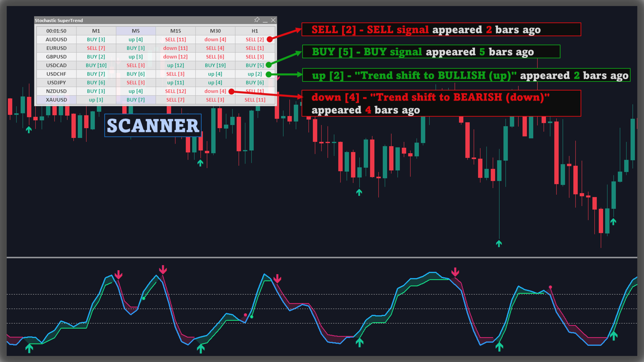Pin the Stochastic SuperTrend scanner panel
The width and height of the screenshot is (644, 362).
tap(257, 20)
